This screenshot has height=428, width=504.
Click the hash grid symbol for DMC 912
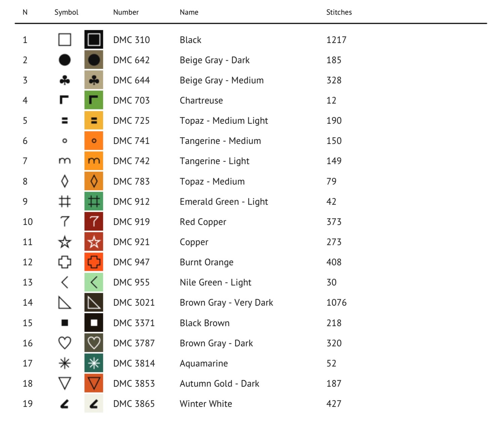coord(65,202)
